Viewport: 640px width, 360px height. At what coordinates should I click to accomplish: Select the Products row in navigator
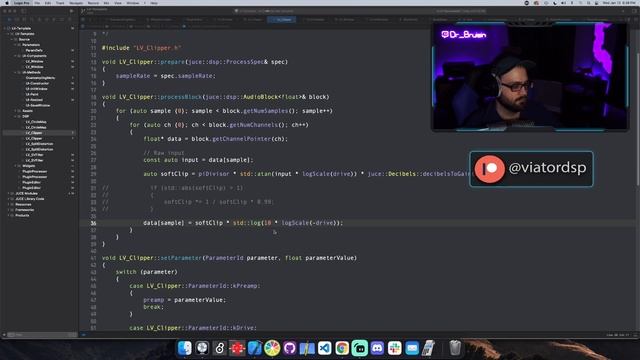point(39,216)
